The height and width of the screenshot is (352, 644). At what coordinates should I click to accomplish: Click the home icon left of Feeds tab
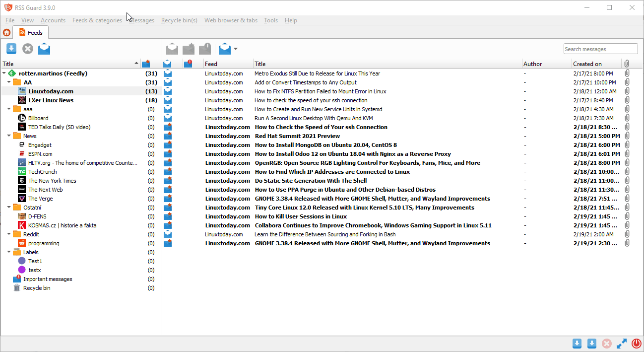coord(6,33)
